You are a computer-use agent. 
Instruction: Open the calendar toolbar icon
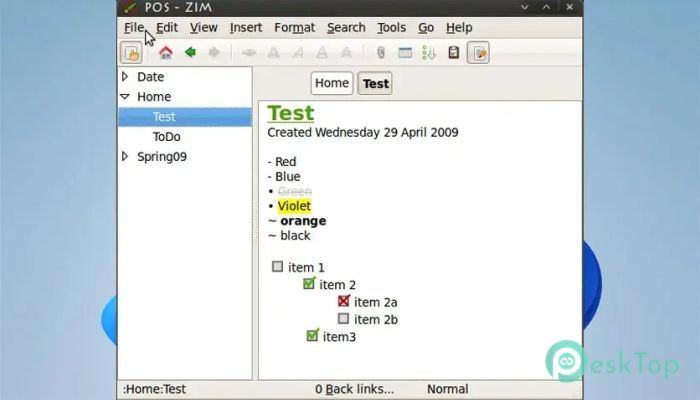click(x=405, y=53)
